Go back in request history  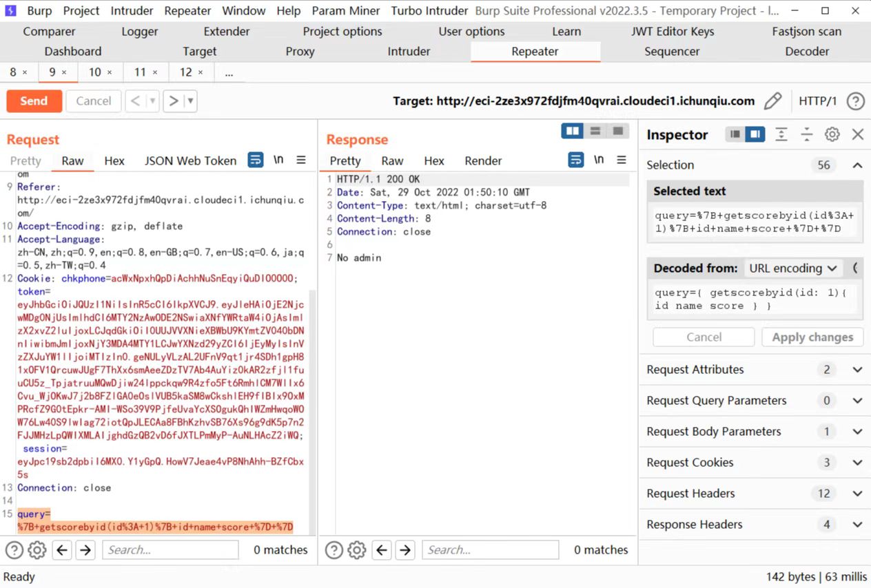pos(135,101)
